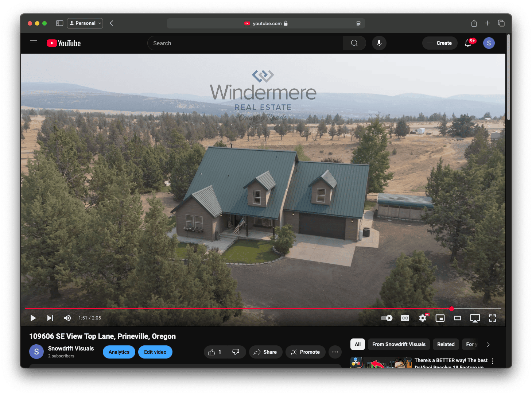Click the youtube.com address bar
Image resolution: width=532 pixels, height=395 pixels.
(266, 23)
